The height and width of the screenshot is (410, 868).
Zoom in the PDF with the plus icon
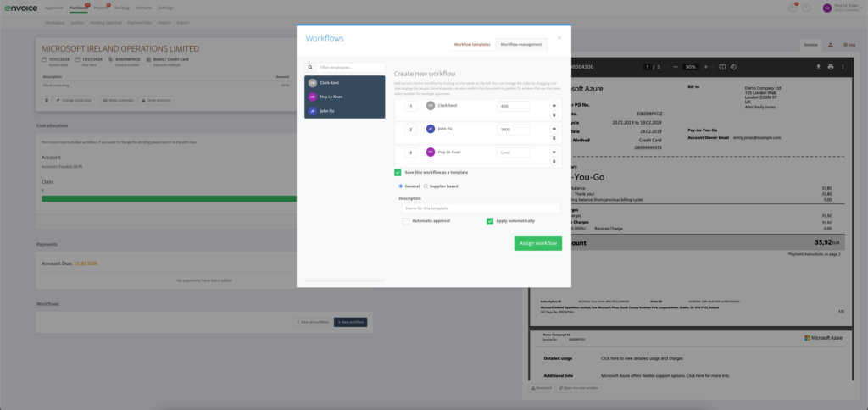click(706, 66)
